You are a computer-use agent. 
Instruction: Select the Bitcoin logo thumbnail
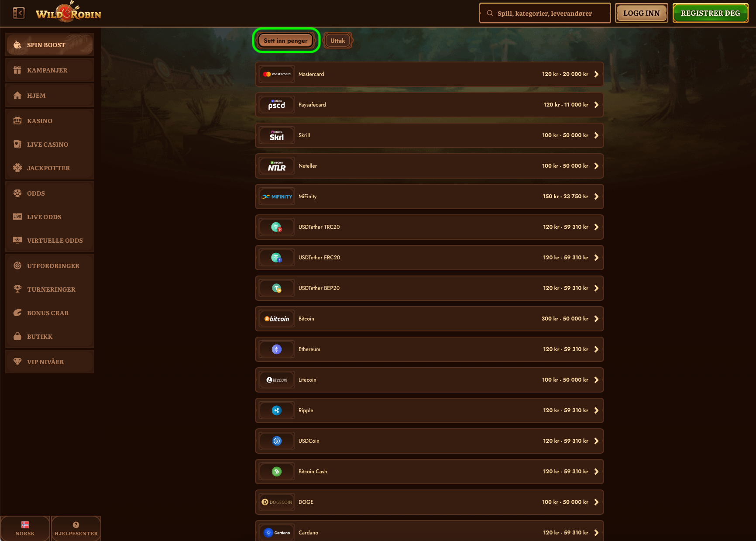tap(277, 319)
